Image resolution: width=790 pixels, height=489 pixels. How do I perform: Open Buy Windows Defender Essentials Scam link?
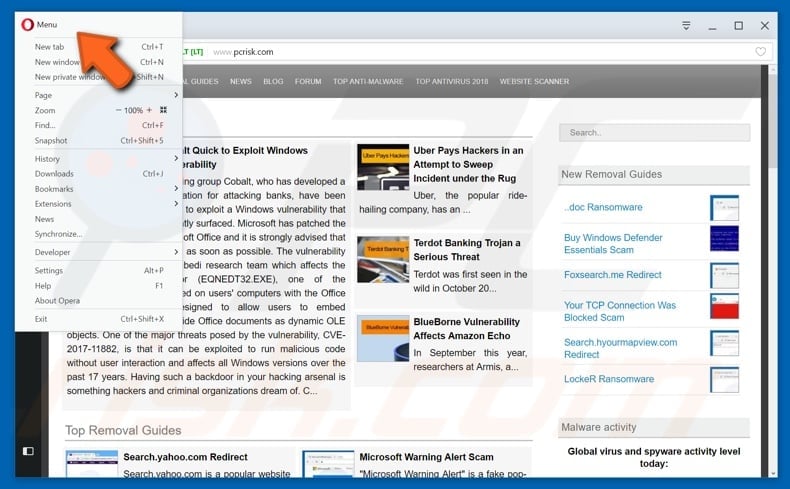pos(613,244)
